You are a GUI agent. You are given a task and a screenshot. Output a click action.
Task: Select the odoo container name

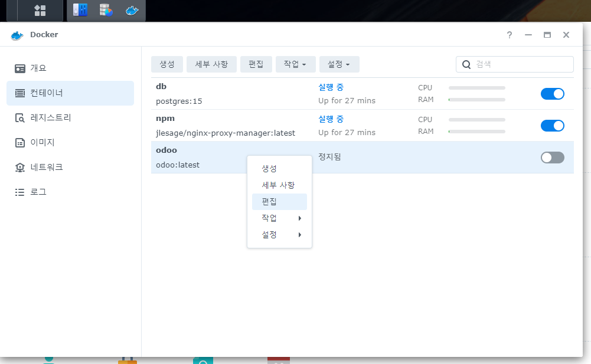click(166, 150)
